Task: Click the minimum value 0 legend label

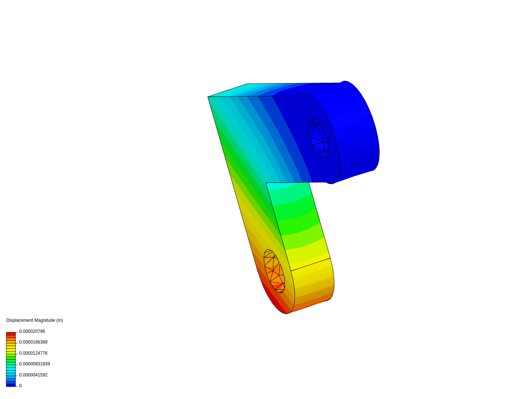Action: pos(20,386)
